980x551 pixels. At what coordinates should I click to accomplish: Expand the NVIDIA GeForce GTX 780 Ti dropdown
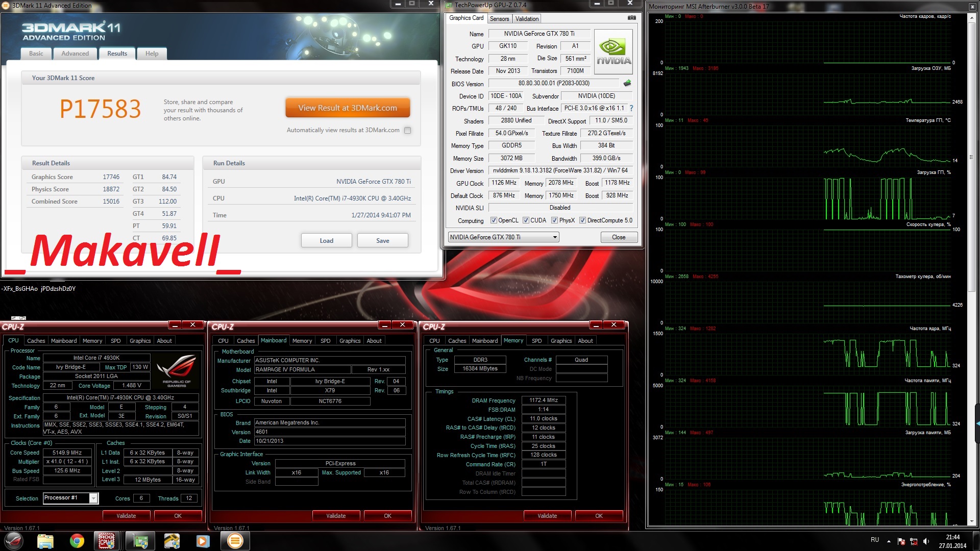[x=555, y=237]
